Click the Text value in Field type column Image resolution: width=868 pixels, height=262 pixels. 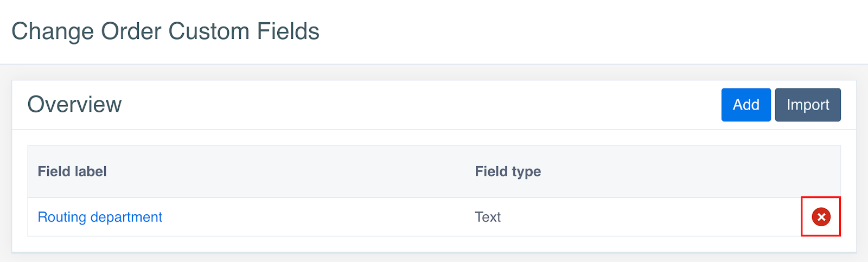[488, 217]
